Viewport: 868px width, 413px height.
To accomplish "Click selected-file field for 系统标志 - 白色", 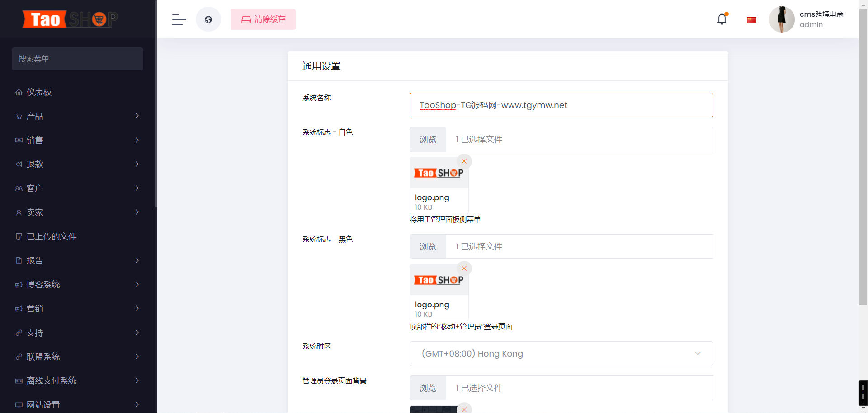I will (579, 140).
